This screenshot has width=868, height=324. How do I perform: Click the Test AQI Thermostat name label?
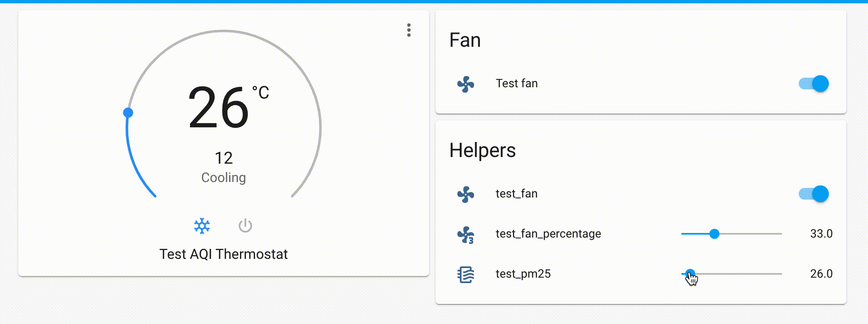pyautogui.click(x=224, y=254)
